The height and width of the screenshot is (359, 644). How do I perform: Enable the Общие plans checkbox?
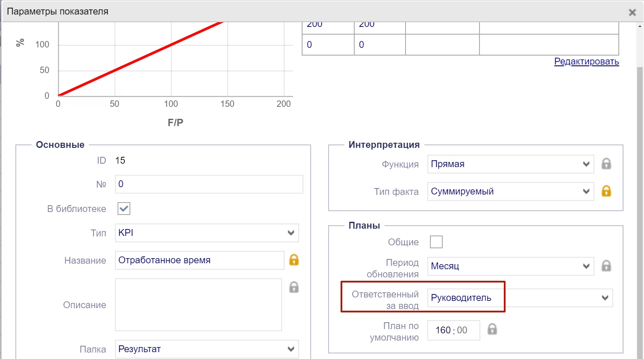[436, 242]
